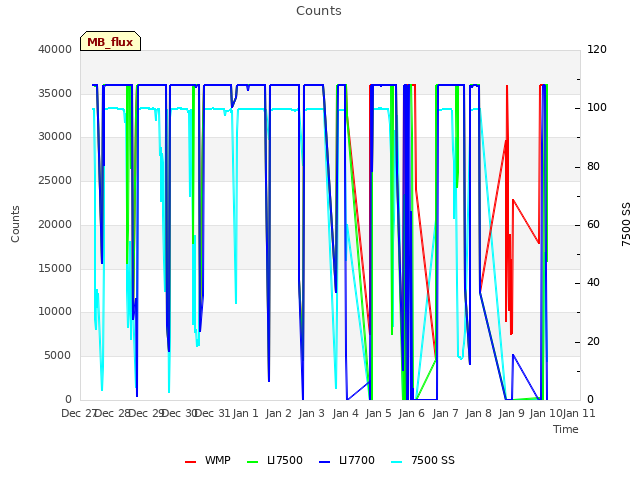The width and height of the screenshot is (640, 480).
Task: Click the 25000 left axis value
Action: point(55,181)
